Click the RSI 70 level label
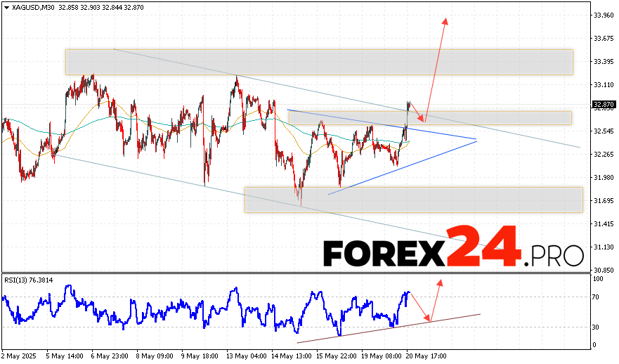Viewport: 619px width, 364px height. (597, 297)
